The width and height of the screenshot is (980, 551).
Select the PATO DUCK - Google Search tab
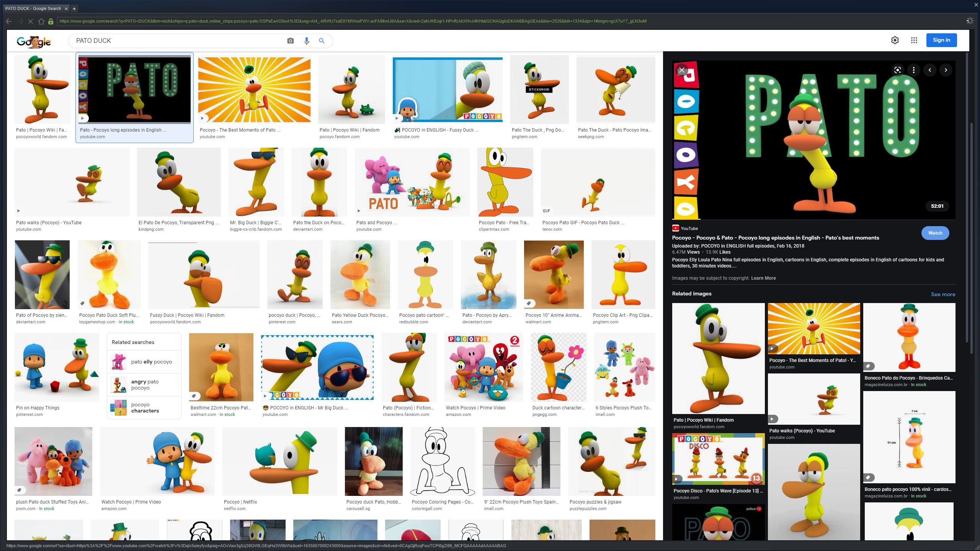33,8
